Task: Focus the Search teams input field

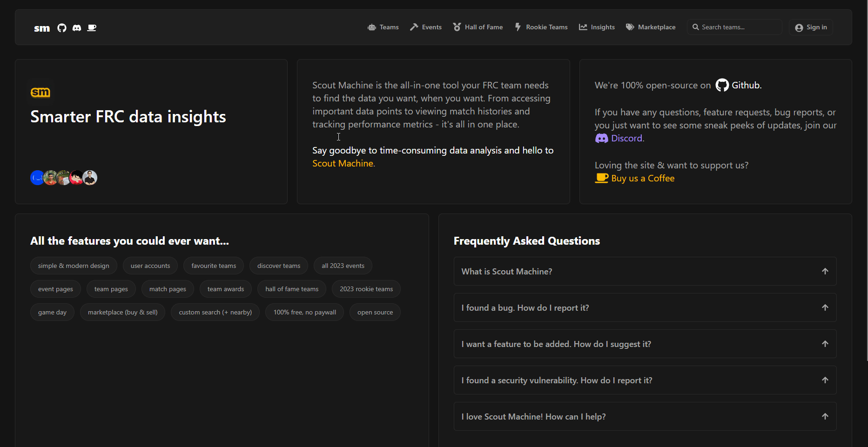Action: [734, 27]
